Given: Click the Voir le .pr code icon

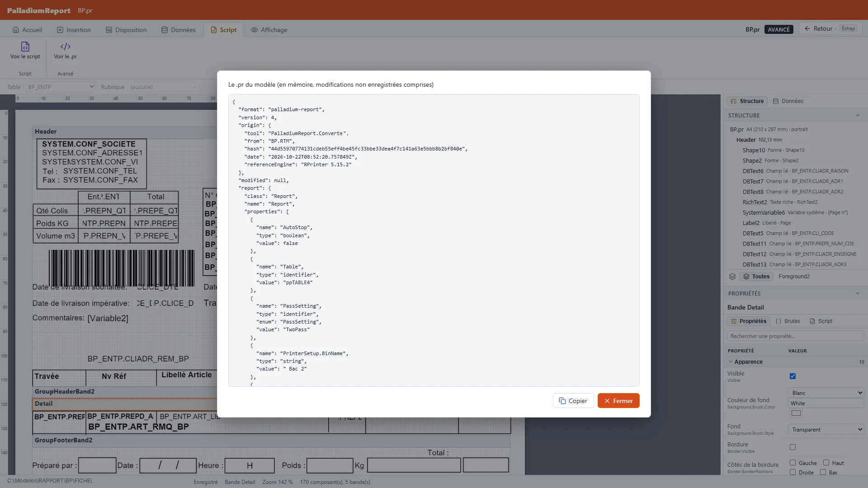Looking at the screenshot, I should [66, 47].
